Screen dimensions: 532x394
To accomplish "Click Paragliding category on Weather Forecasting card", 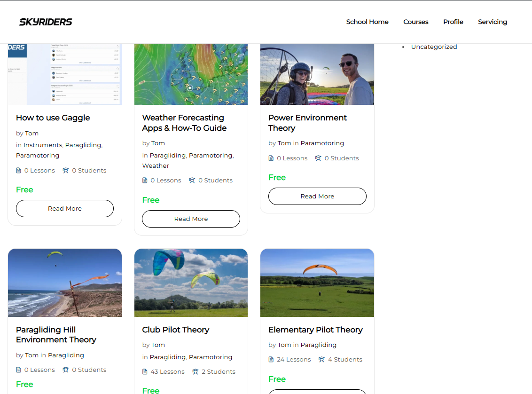I will coord(168,156).
